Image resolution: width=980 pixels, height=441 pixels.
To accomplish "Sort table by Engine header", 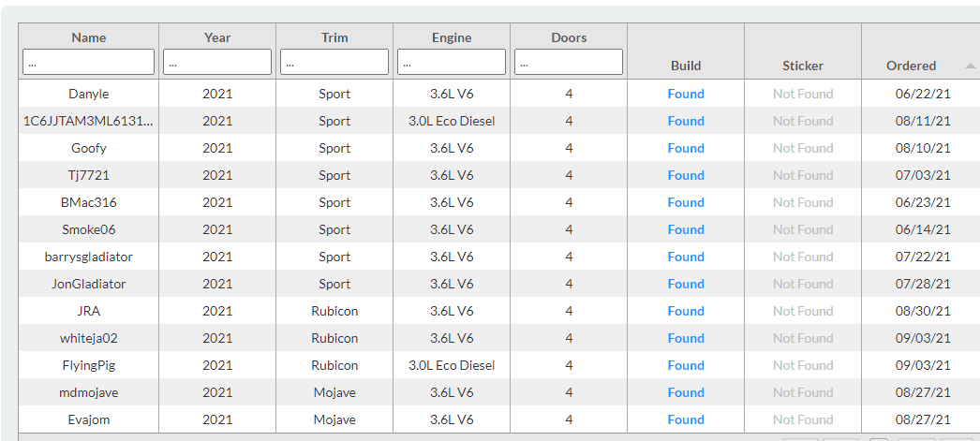I will point(452,37).
